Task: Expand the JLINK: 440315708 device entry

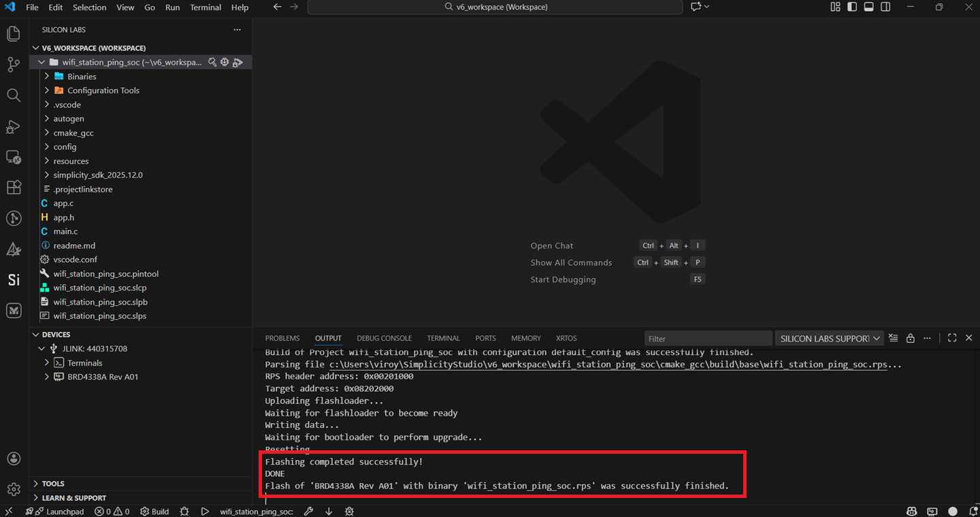Action: coord(41,348)
